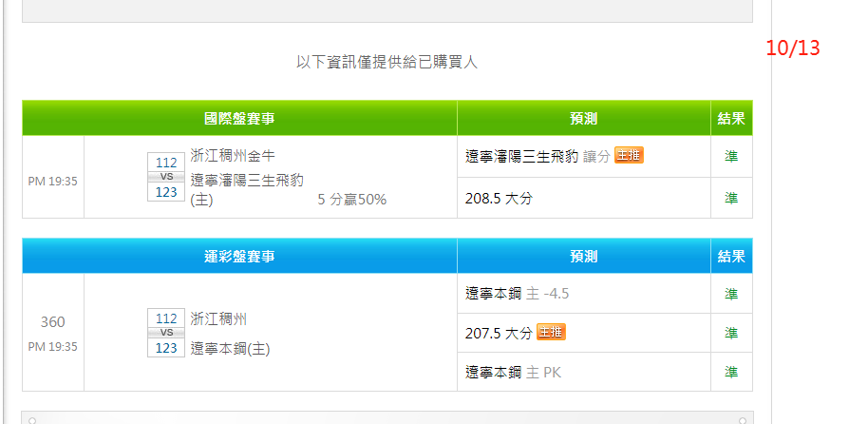Screen dimensions: 868x424
Task: Click the 主推 badge next to 207.5 大分
Action: [551, 332]
